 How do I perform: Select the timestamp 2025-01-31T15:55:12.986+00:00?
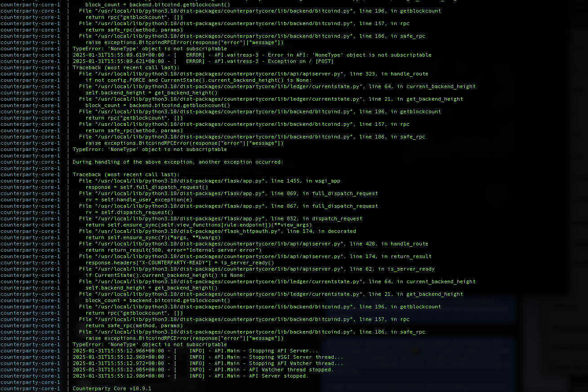(x=119, y=376)
